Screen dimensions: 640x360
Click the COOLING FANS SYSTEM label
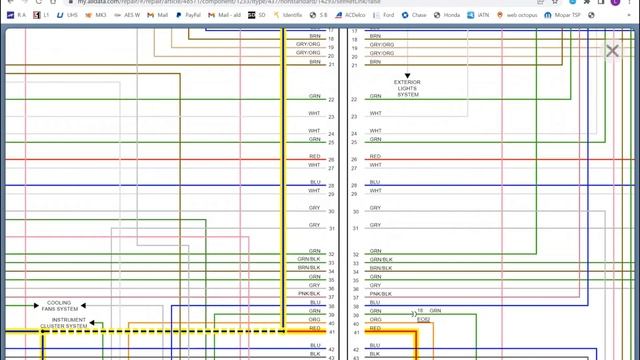[x=60, y=306]
